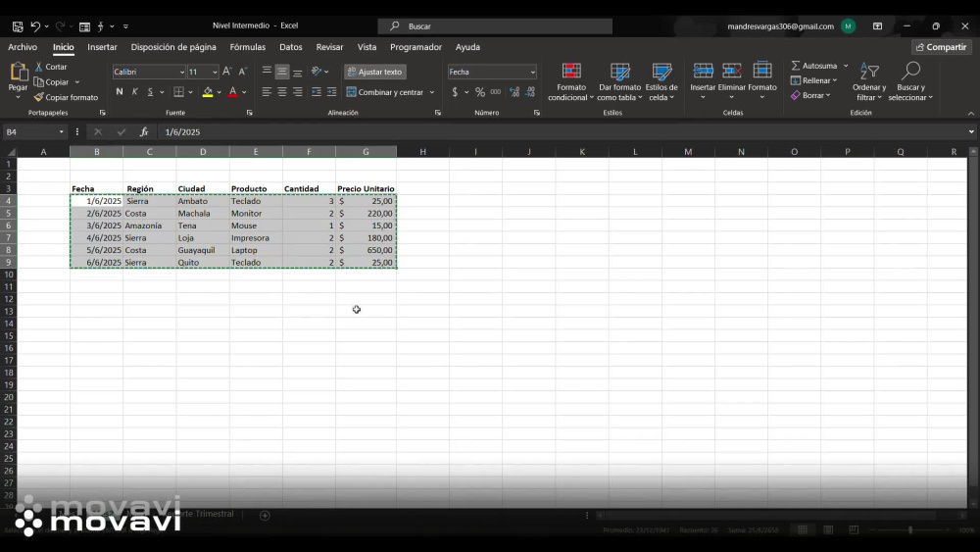
Task: Click Autosuma button
Action: [814, 66]
